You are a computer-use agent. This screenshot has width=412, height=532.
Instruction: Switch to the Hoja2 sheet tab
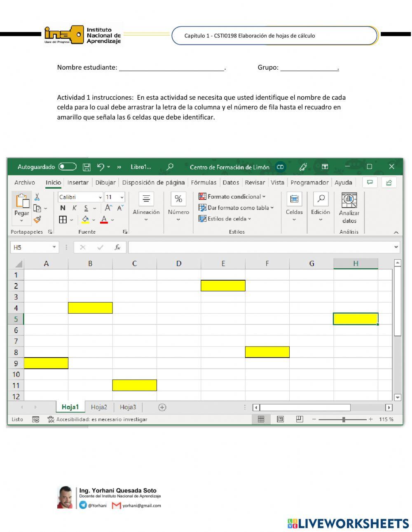coord(99,407)
